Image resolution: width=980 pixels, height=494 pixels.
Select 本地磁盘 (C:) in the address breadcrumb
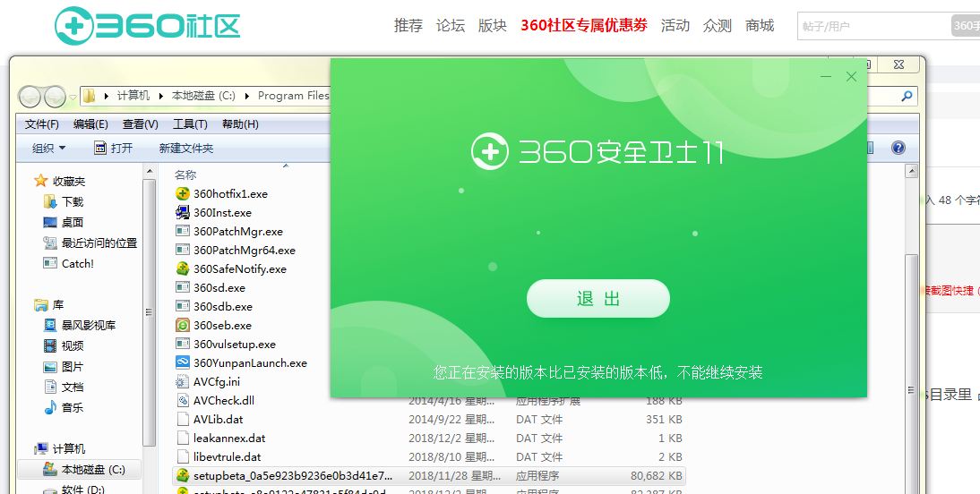click(203, 96)
